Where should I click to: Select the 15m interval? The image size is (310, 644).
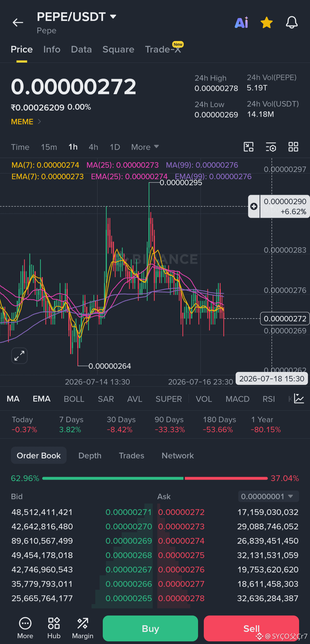coord(49,147)
